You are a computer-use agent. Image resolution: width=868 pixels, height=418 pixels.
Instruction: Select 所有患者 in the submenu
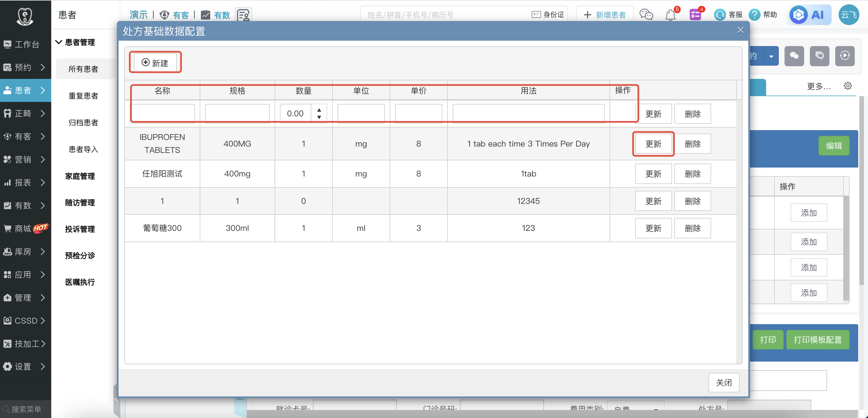coord(83,69)
